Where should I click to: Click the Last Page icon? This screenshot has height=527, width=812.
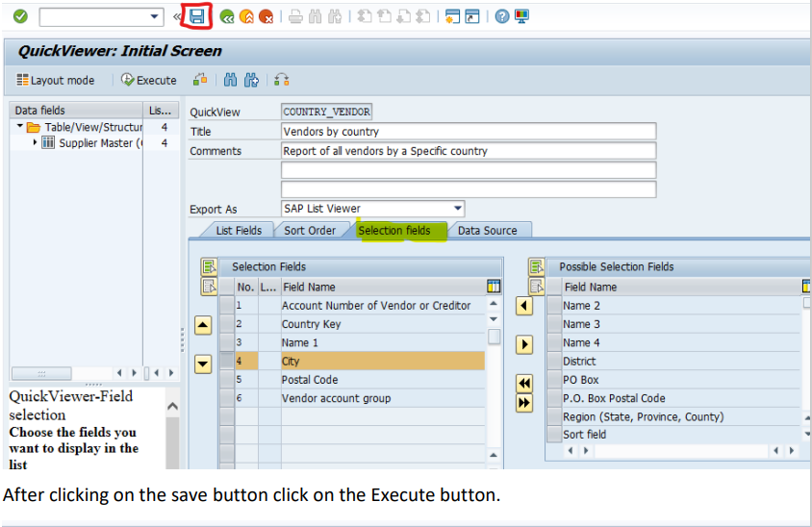[x=423, y=16]
